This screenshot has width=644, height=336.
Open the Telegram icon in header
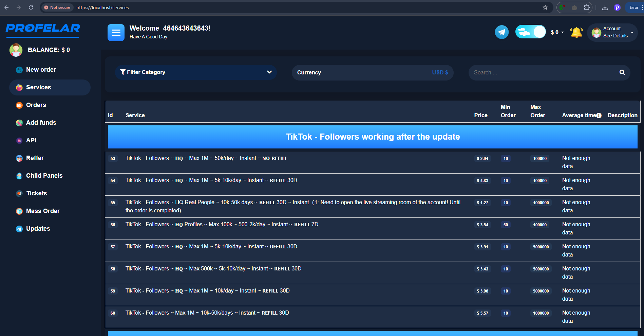click(x=501, y=32)
